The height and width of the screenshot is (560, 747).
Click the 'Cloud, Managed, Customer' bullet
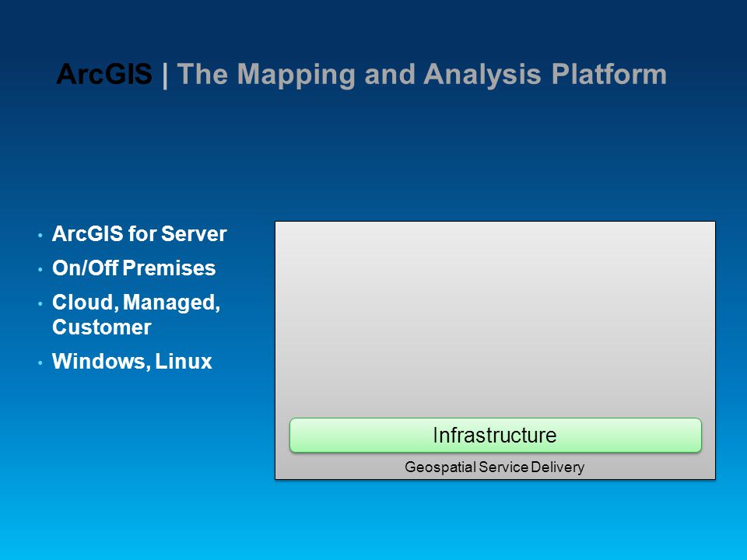click(136, 315)
